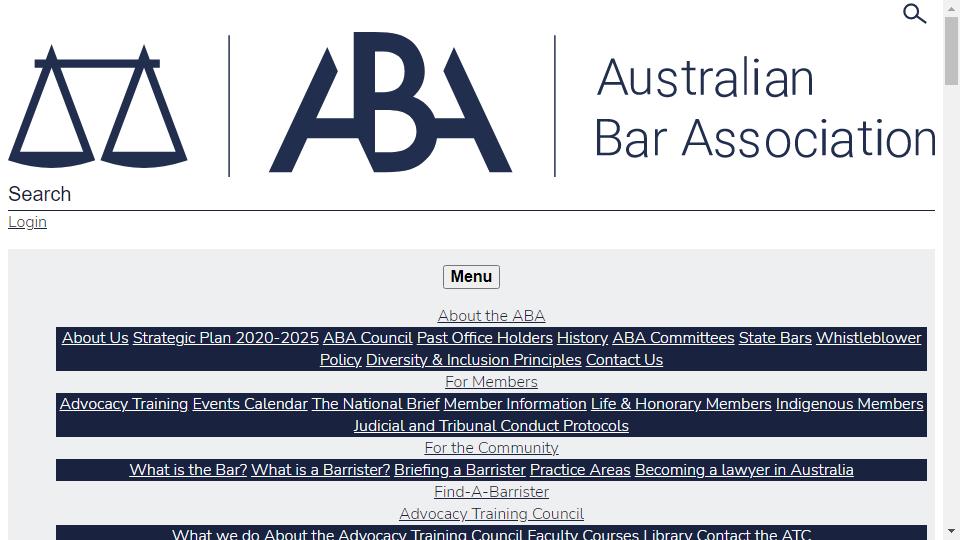View the History page
The width and height of the screenshot is (960, 540).
point(582,338)
